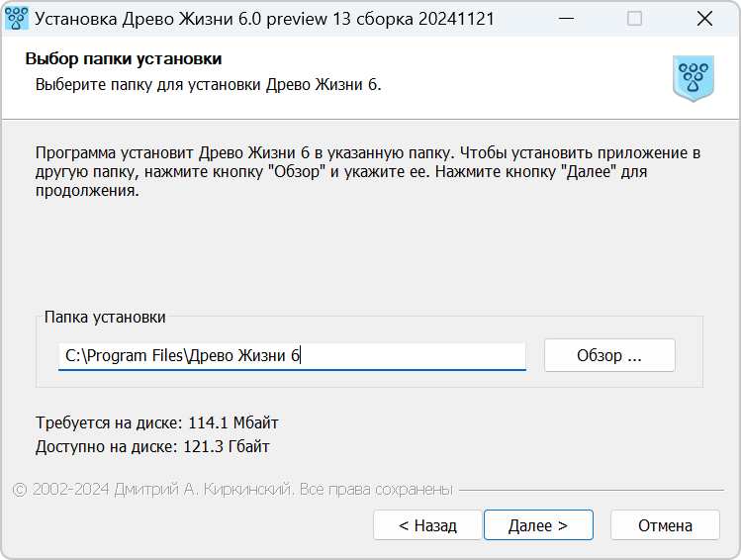Click the installation folder path field
Viewport: 741px width, 560px height.
[x=292, y=356]
